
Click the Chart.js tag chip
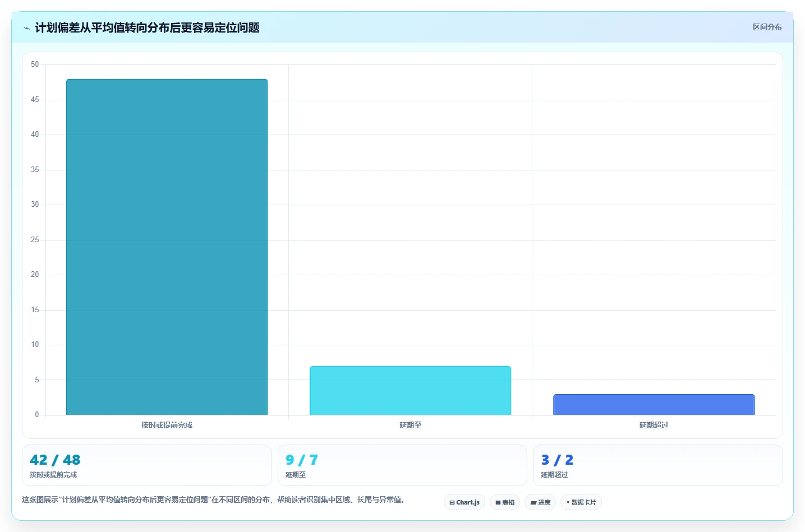464,502
